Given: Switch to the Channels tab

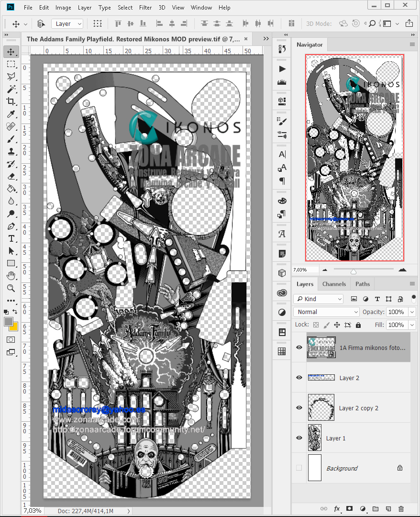Looking at the screenshot, I should [334, 284].
